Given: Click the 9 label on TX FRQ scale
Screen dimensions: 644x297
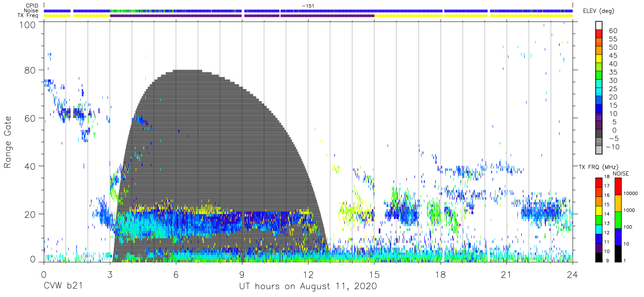Looking at the screenshot, I should [x=606, y=260].
